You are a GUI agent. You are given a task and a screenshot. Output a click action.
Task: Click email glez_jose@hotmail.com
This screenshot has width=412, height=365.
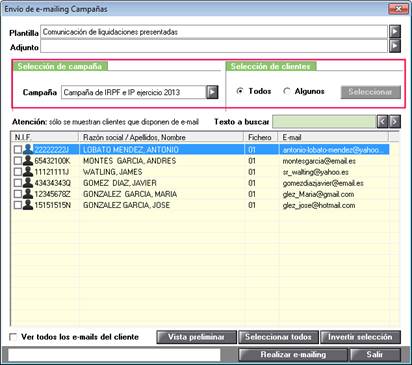coord(319,205)
